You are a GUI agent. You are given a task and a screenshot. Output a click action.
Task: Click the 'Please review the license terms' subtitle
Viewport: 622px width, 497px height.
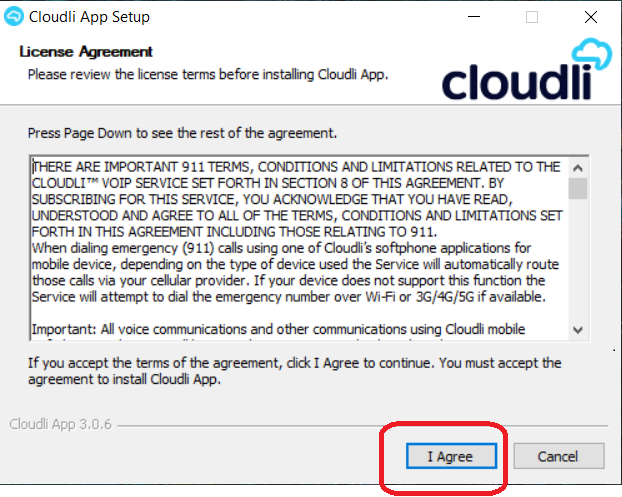coord(208,75)
